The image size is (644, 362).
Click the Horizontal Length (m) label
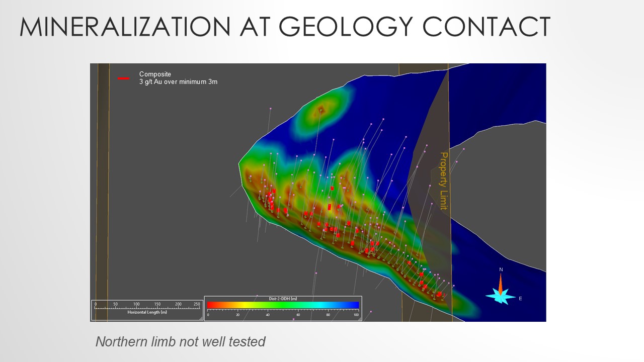147,312
